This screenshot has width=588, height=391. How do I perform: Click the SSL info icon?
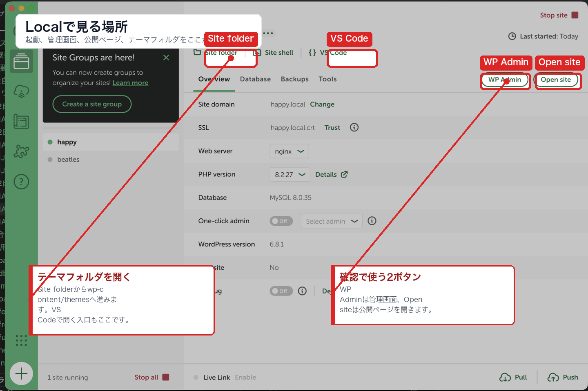[x=354, y=127]
